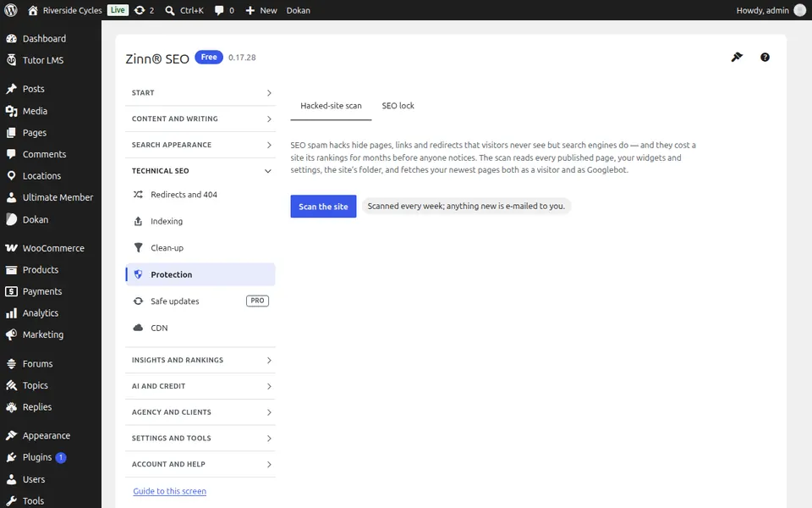Expand the Account and Help section
The width and height of the screenshot is (812, 508).
click(x=200, y=464)
